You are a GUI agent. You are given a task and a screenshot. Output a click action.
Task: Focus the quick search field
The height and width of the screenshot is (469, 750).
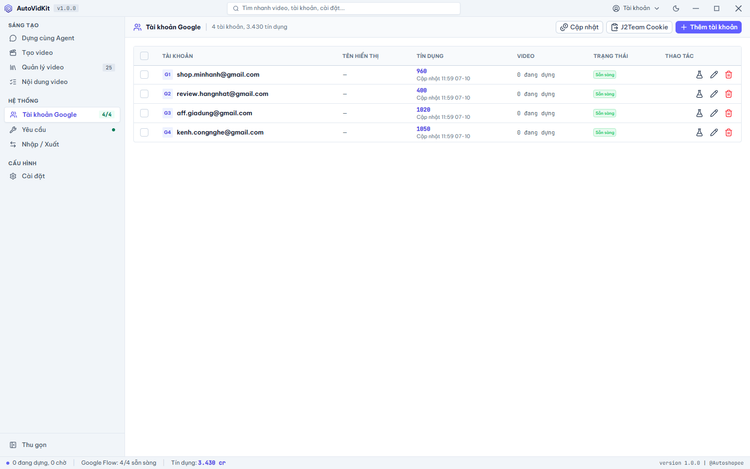pyautogui.click(x=343, y=8)
